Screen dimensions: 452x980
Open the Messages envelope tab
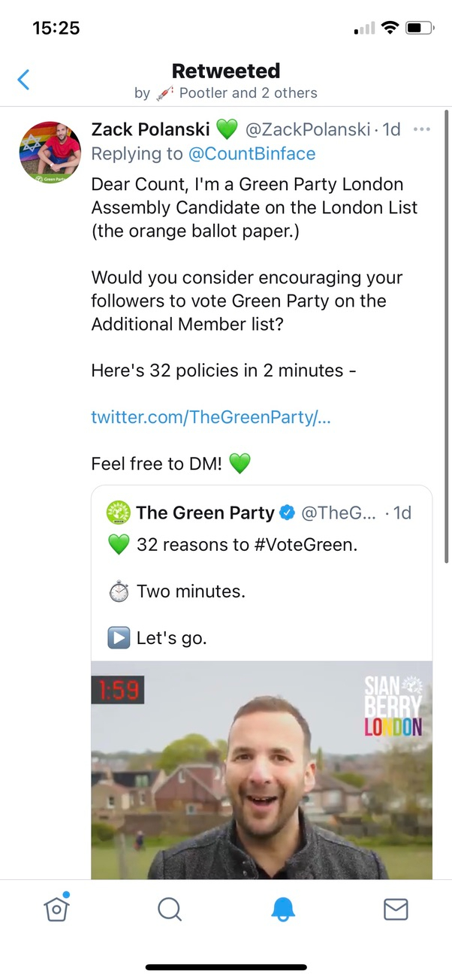(396, 909)
